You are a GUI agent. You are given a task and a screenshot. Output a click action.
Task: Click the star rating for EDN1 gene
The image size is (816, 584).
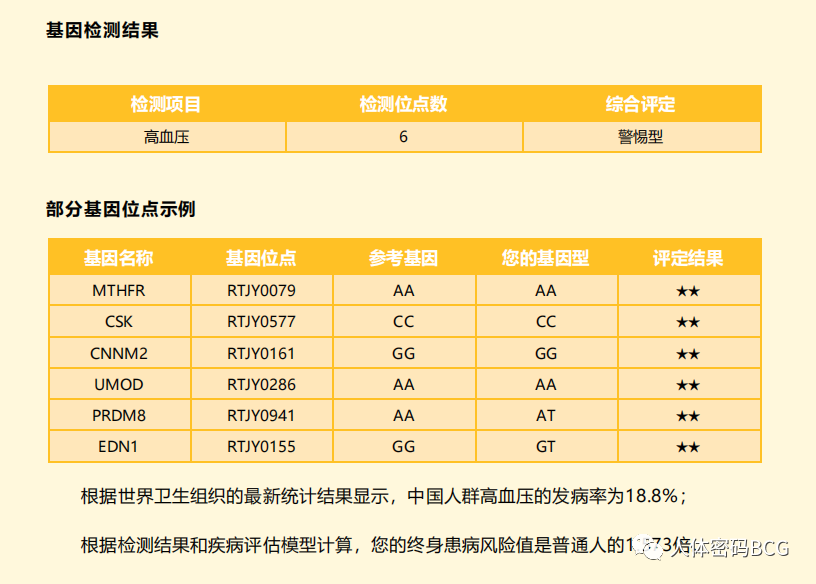point(690,446)
